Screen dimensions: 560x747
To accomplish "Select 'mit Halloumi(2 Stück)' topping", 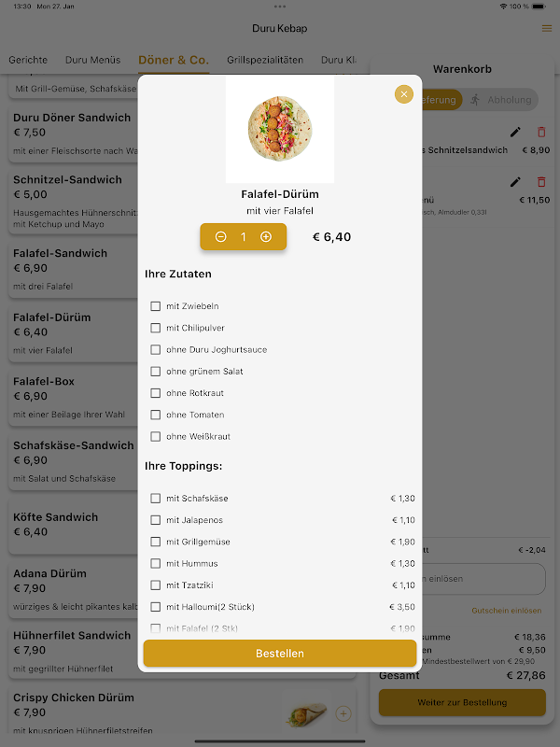I will click(155, 607).
